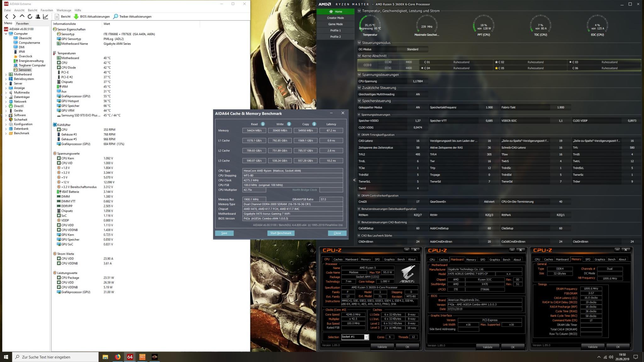Expand the Motherboard tree node
The height and width of the screenshot is (362, 644).
coord(6,74)
